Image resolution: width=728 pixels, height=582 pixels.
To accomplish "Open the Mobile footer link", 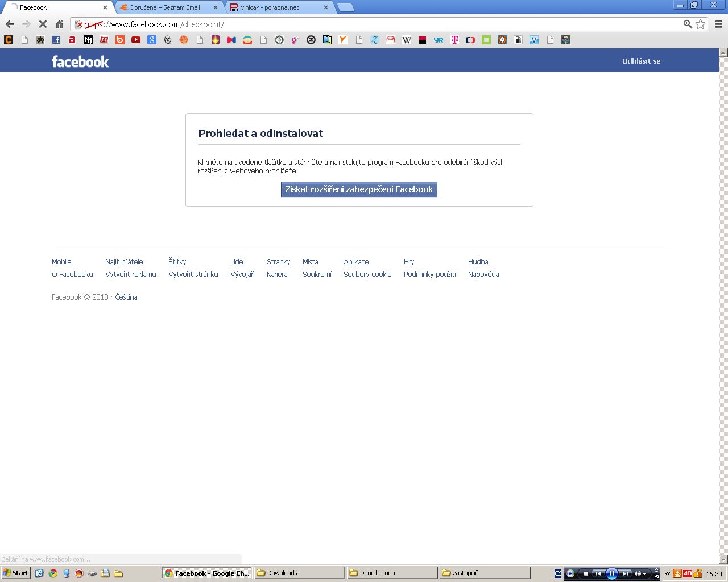I will pyautogui.click(x=61, y=262).
